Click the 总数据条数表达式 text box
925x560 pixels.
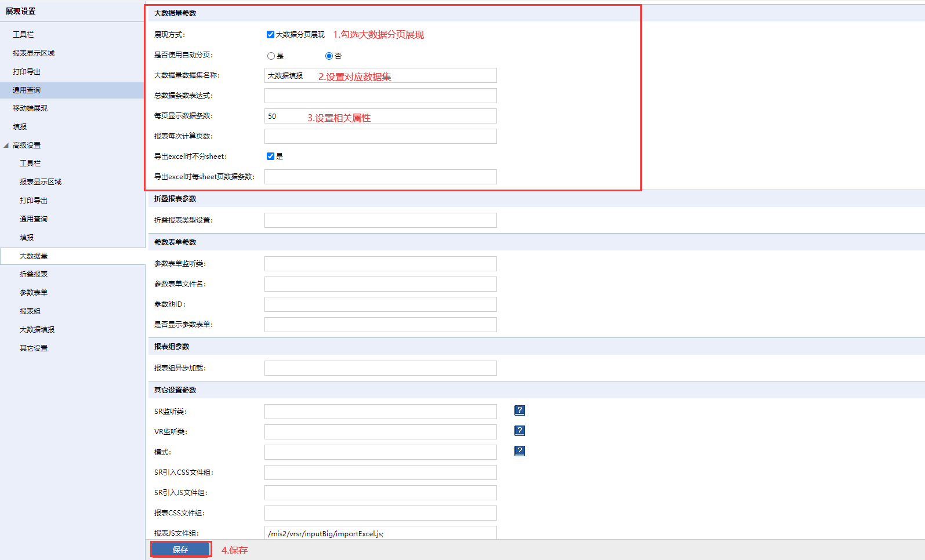coord(380,96)
